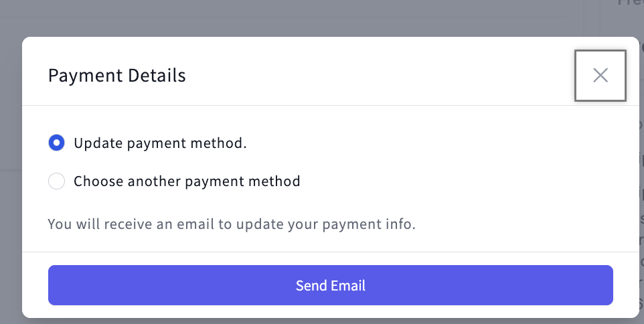Send the payment update email
Screen dimensions: 644x324
(x=330, y=285)
